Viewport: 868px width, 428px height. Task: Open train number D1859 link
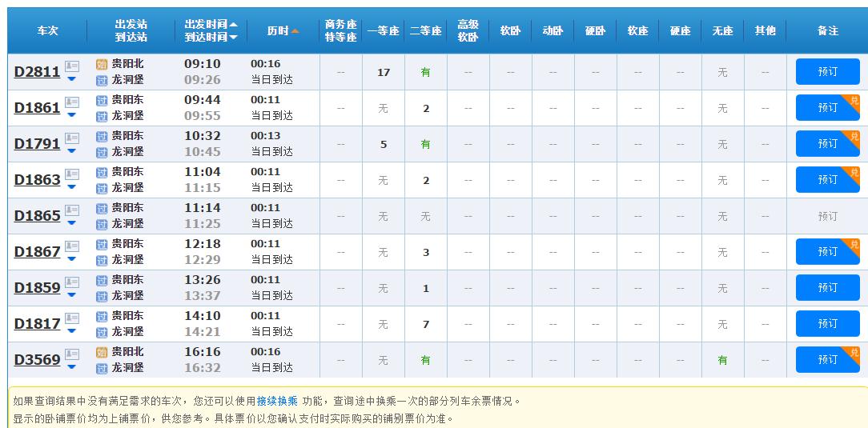[37, 287]
